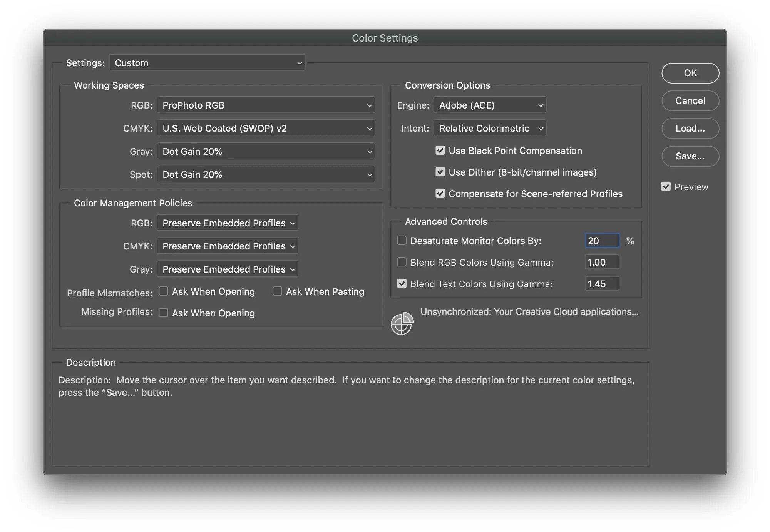Click the Creative Cloud sync status icon
Screen dimensions: 770x532
402,323
